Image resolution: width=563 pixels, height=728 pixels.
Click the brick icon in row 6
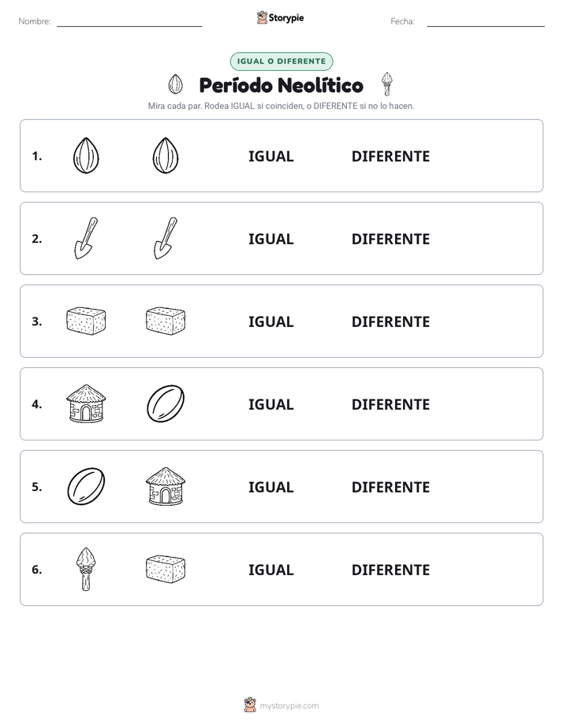point(166,569)
